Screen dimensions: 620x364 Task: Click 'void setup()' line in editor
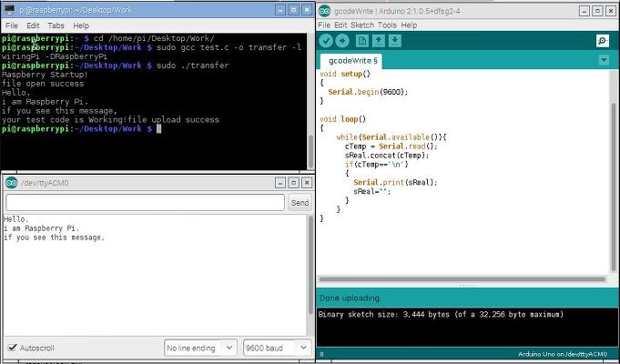[x=345, y=74]
